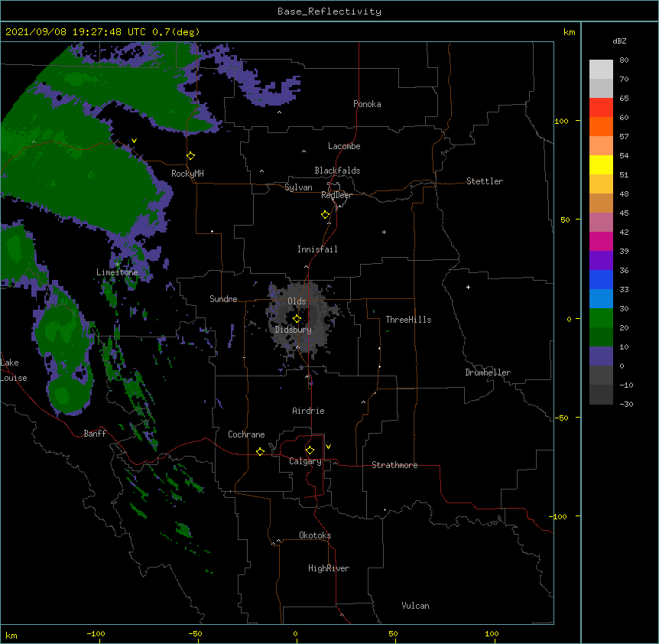Click the white asterisk marker near Limestone
659x644 pixels.
click(x=117, y=265)
